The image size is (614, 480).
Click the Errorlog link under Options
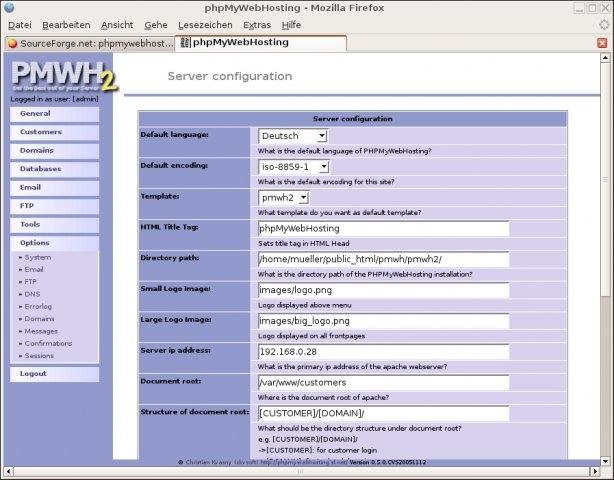38,306
